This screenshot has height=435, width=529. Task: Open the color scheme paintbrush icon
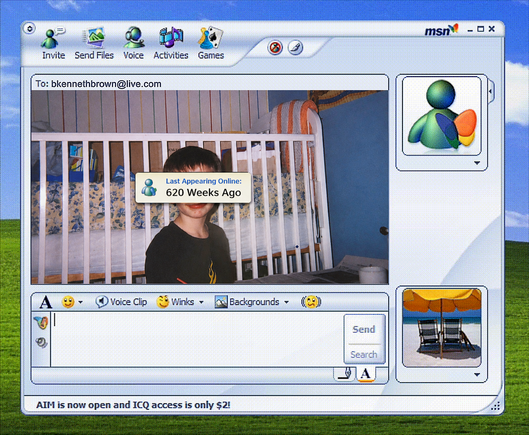(x=295, y=47)
